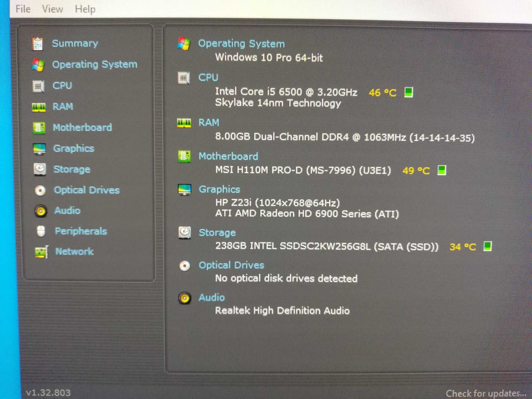Switch to Graphics section in sidebar

(74, 148)
